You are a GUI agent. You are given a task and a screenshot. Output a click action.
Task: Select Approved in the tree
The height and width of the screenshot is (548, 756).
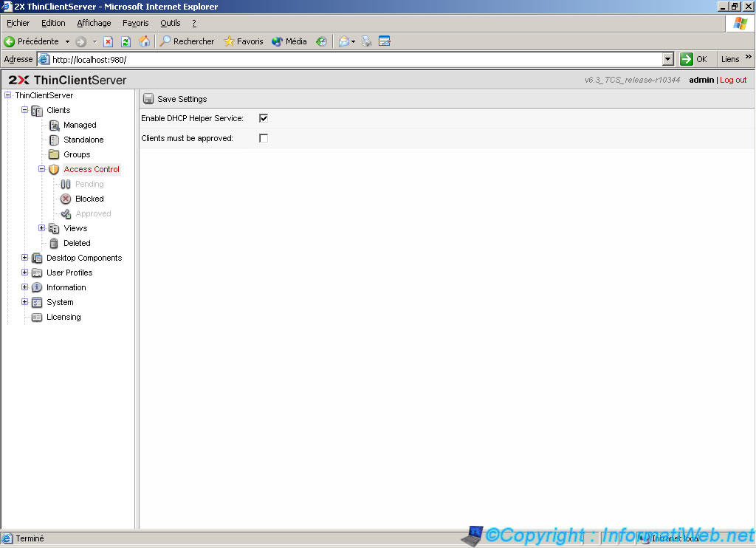(94, 213)
